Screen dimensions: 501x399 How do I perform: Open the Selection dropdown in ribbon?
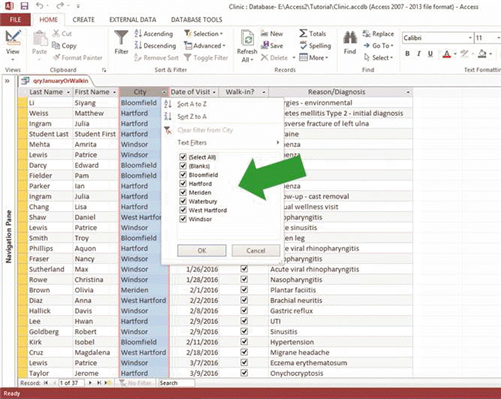tap(203, 33)
